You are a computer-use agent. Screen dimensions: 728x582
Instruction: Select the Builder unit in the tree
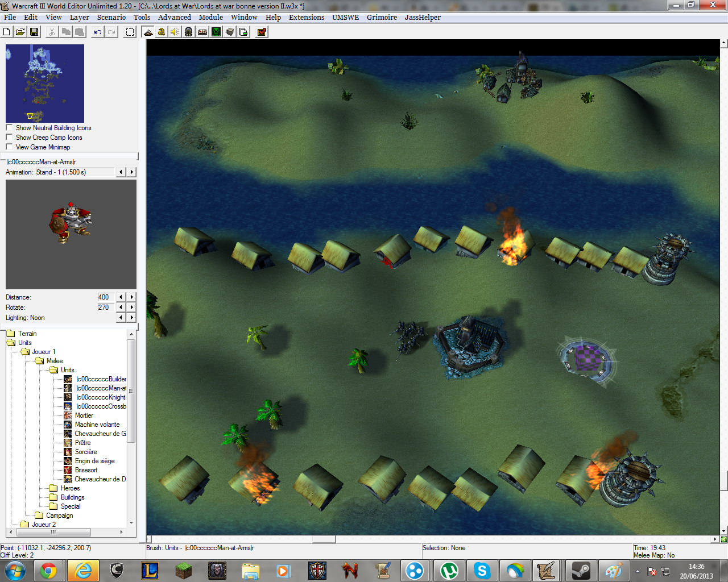tap(101, 379)
